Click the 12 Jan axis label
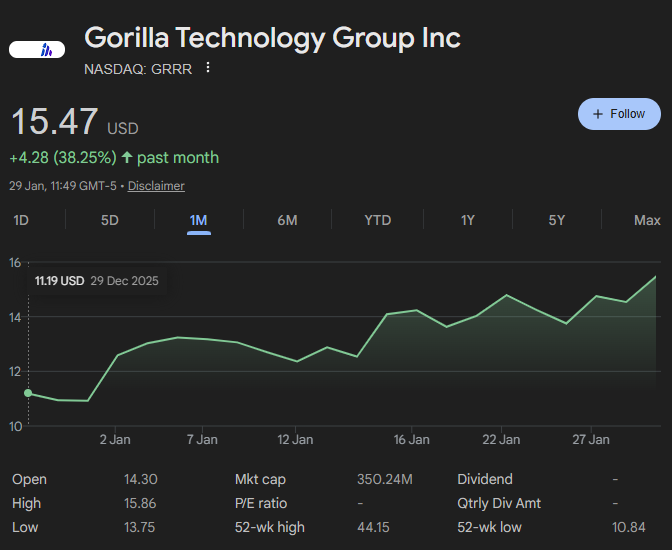This screenshot has width=672, height=550. (295, 439)
